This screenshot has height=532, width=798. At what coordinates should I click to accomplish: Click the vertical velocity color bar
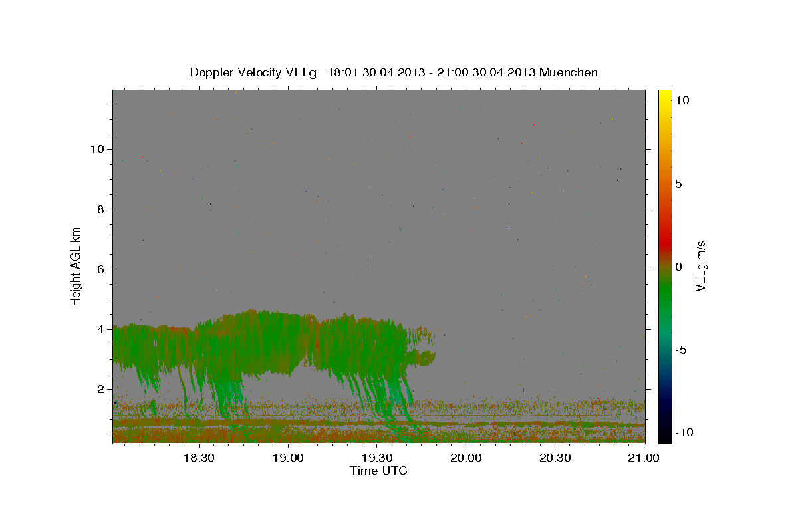(665, 266)
